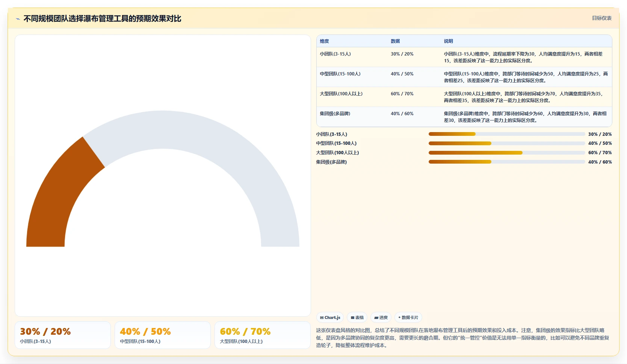Click progress value 40% / 50% at bar end
This screenshot has height=364, width=627.
click(600, 143)
